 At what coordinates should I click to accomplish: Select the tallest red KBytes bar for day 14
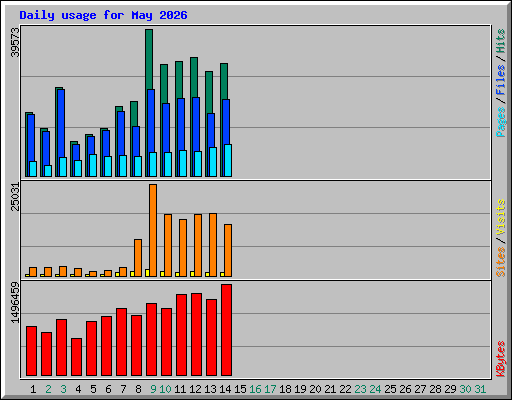pos(226,330)
